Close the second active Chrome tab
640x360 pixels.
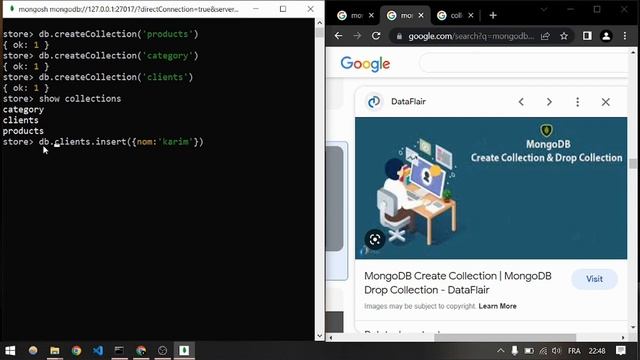(421, 16)
